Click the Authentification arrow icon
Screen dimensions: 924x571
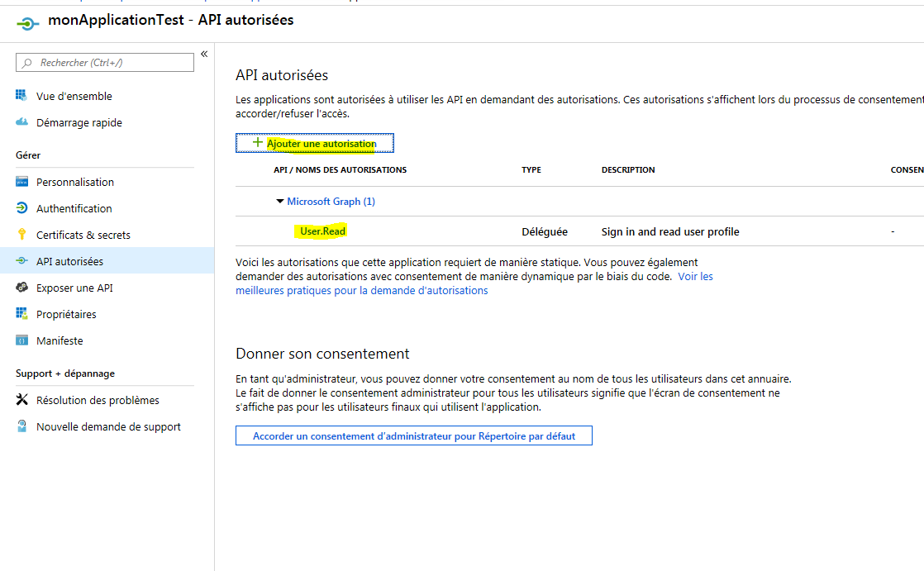(21, 208)
